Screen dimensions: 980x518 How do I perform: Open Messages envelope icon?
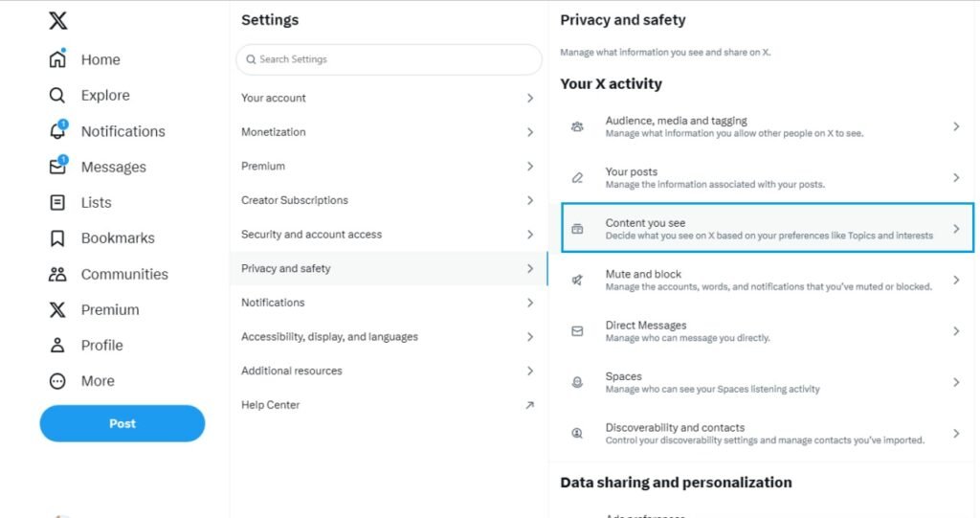[57, 167]
